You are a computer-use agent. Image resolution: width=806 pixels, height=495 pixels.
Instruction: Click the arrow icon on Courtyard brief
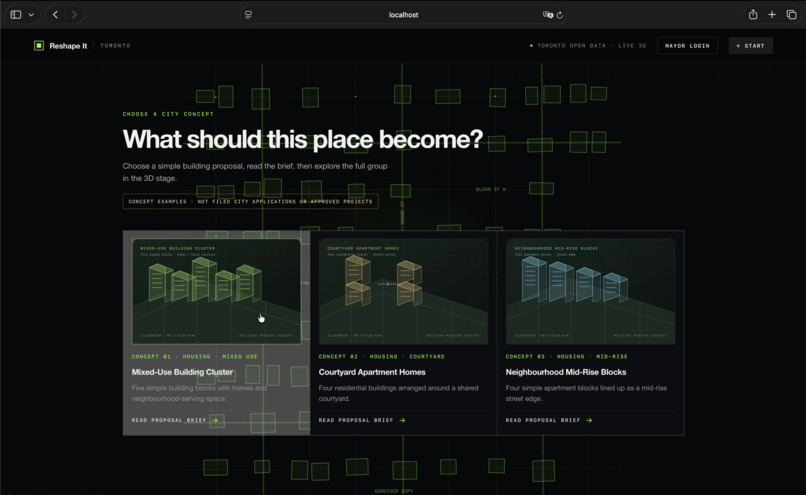(x=402, y=420)
